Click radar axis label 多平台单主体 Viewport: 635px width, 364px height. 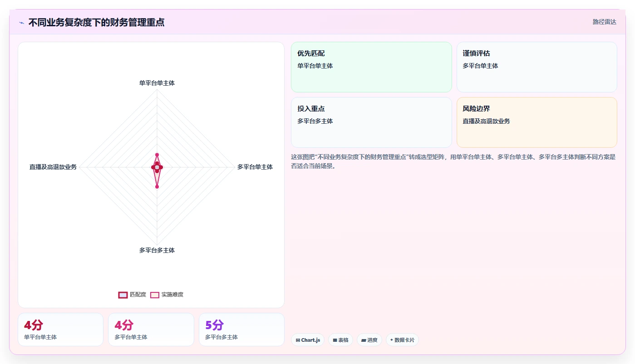click(x=255, y=167)
